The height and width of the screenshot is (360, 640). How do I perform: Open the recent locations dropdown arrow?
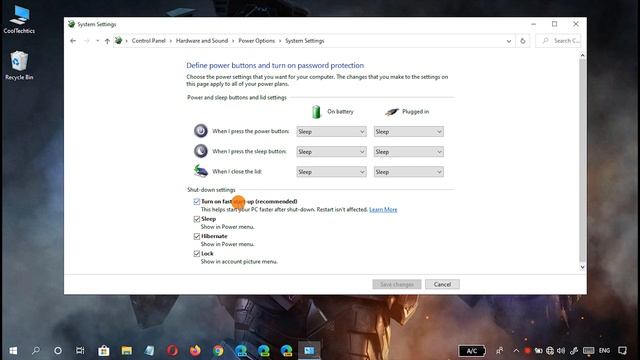(x=97, y=41)
